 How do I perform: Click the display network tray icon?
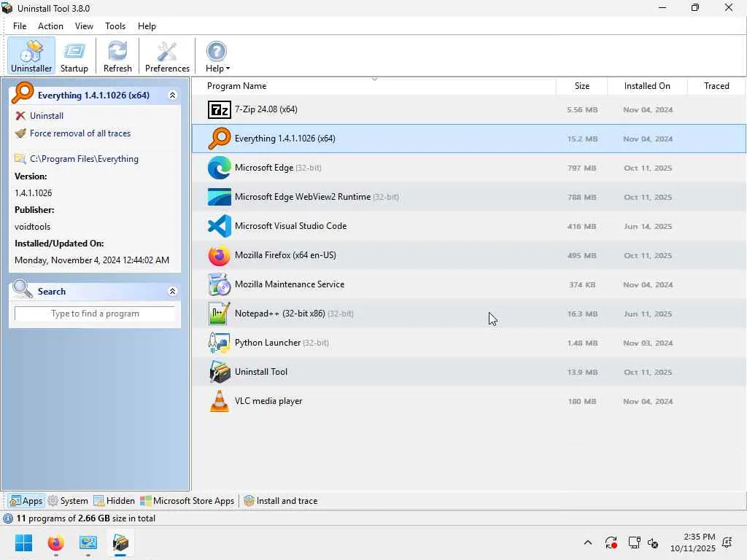(634, 542)
